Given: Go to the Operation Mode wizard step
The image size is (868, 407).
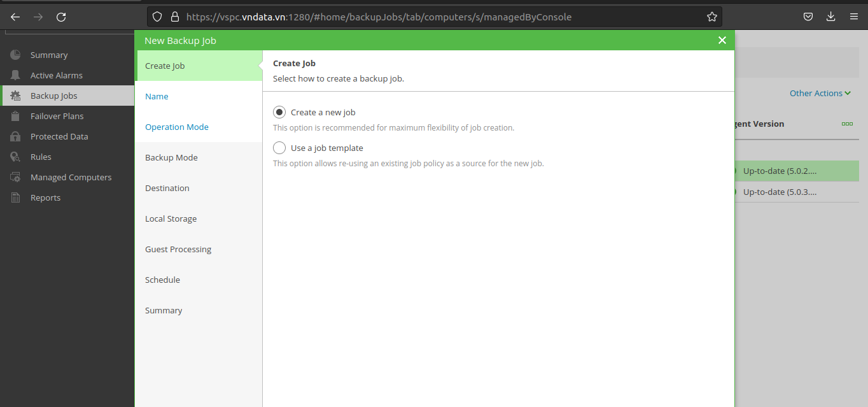Looking at the screenshot, I should tap(177, 127).
